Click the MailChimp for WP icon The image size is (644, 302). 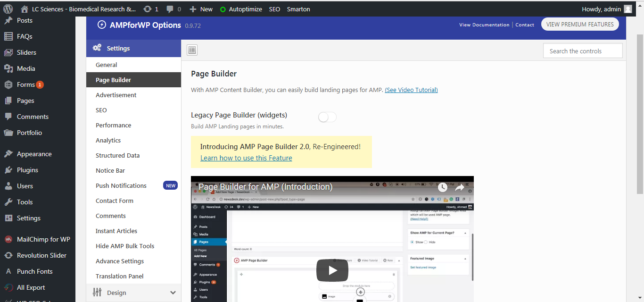click(x=8, y=239)
